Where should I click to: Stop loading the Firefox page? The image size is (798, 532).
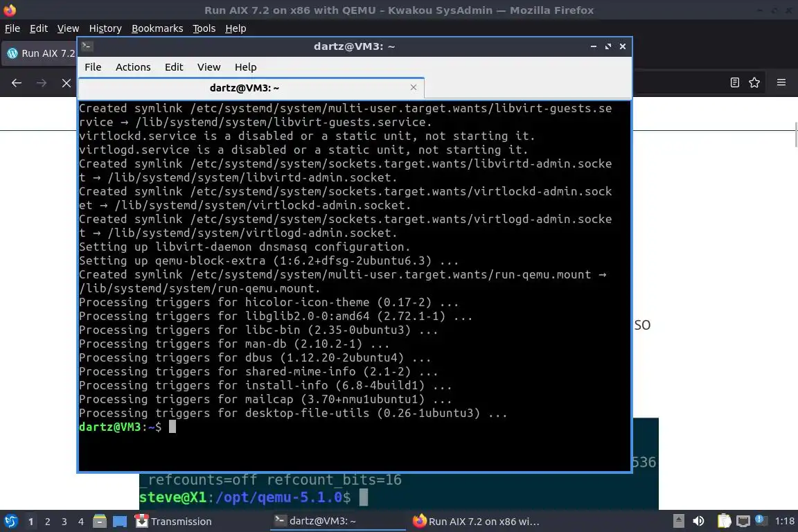(x=66, y=82)
